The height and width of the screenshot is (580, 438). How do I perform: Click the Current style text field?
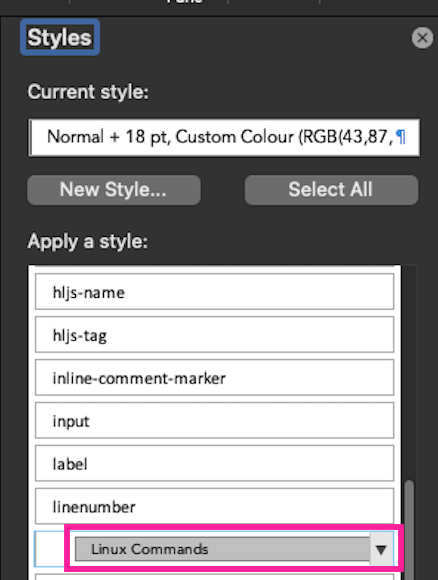coord(224,137)
